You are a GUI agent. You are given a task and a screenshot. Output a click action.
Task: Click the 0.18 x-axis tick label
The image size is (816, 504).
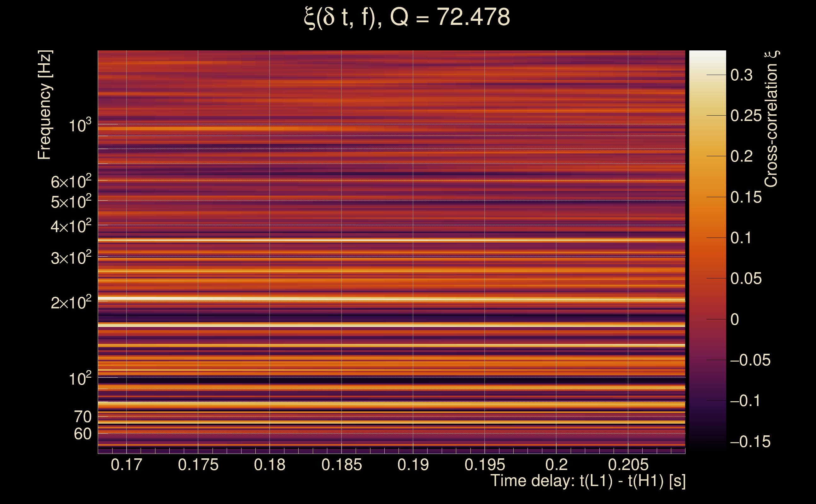tap(270, 464)
